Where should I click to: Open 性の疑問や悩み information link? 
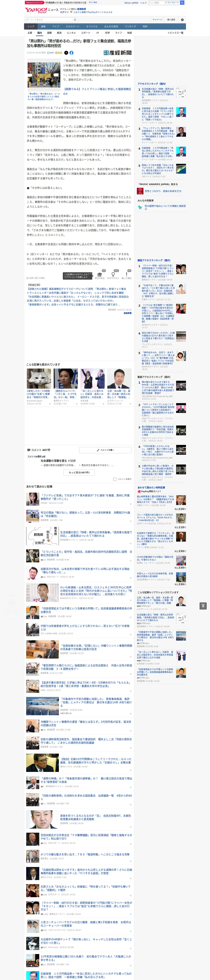165,207
